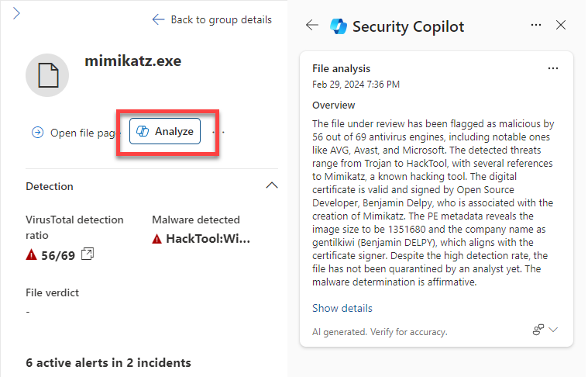Collapse the Detection section
Screen dimensions: 588x377
click(272, 185)
